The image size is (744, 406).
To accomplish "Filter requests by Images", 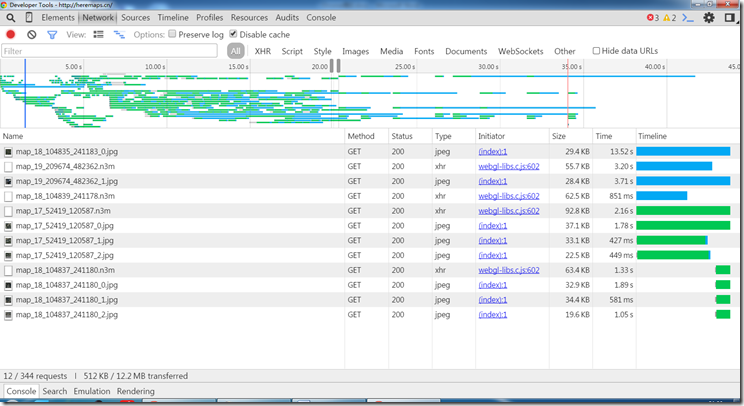I will point(355,51).
